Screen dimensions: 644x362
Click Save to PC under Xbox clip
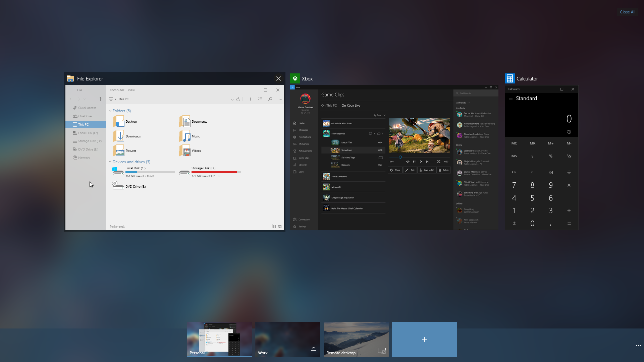(x=426, y=170)
